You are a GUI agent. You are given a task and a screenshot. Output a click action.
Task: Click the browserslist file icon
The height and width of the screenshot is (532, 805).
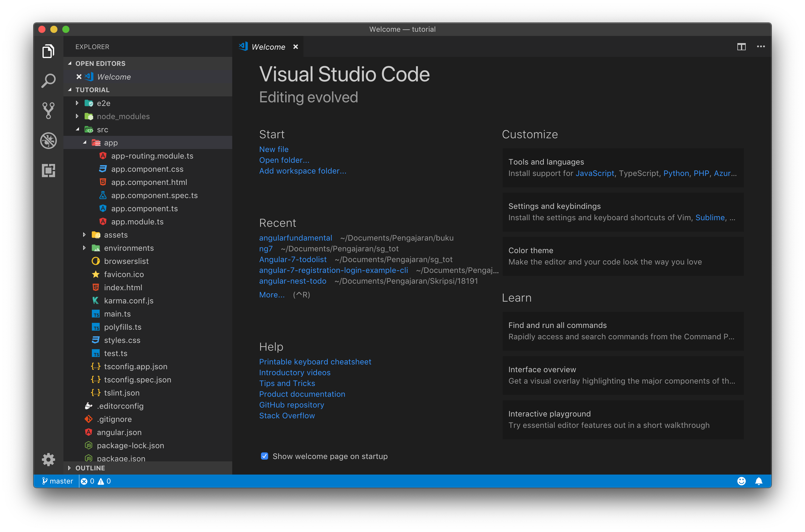pos(96,261)
